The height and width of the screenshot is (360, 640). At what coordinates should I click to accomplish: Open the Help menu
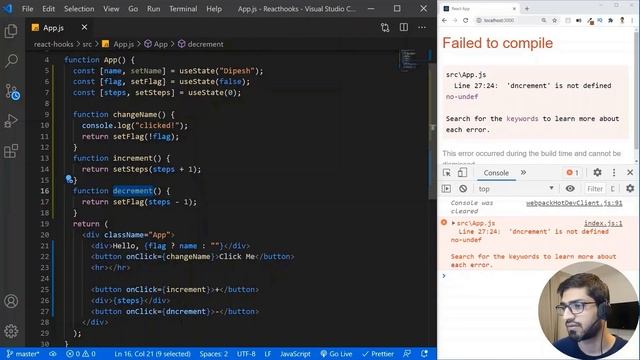click(x=214, y=9)
